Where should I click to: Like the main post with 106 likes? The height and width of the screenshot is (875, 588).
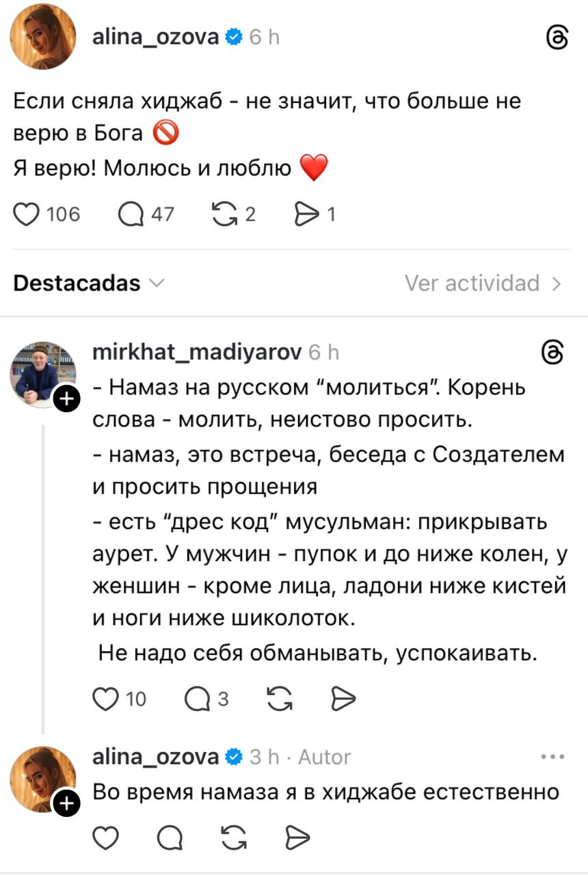tap(29, 215)
